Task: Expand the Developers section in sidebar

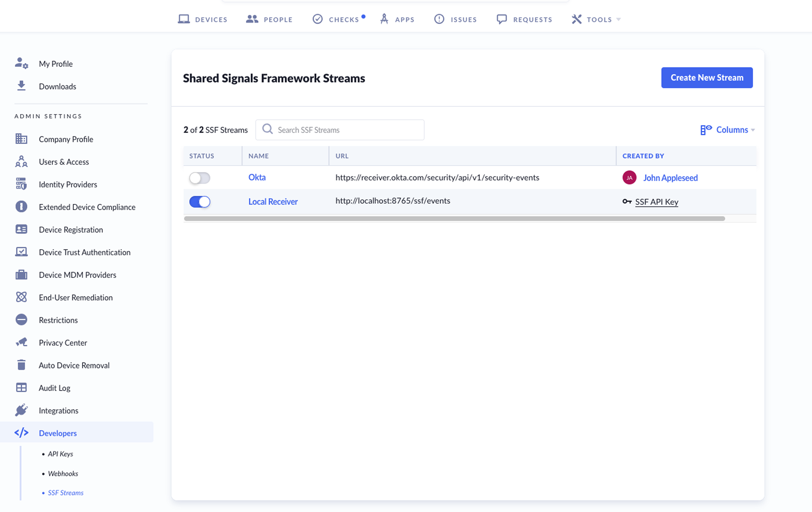Action: point(58,433)
